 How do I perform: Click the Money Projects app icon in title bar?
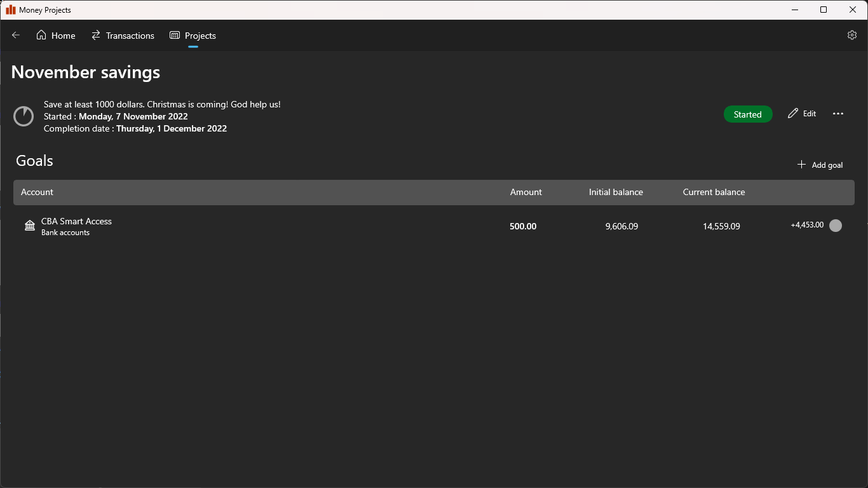[x=11, y=10]
